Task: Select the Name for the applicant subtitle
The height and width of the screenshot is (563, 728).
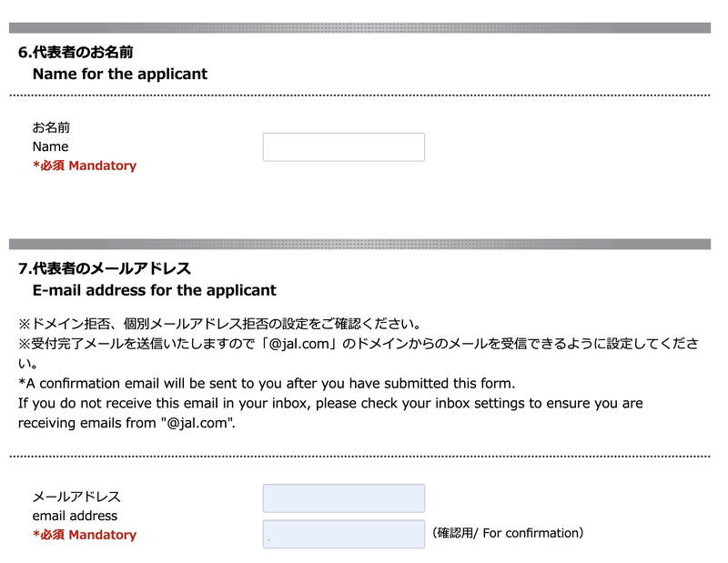Action: [x=119, y=74]
